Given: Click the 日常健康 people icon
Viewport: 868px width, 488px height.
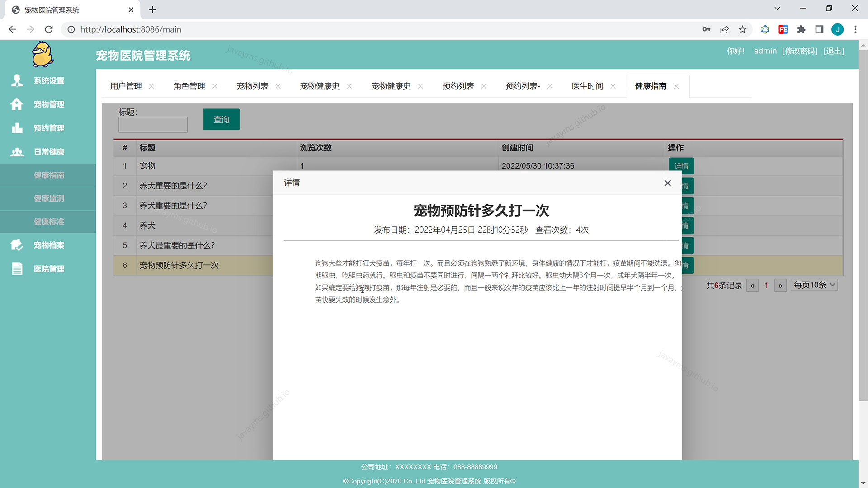Looking at the screenshot, I should (17, 152).
